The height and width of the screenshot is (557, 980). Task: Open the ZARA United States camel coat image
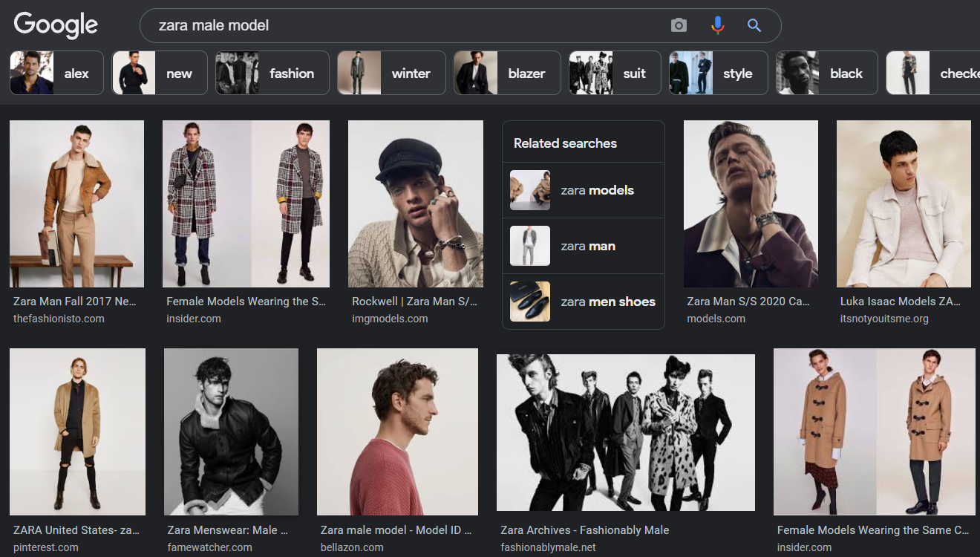(77, 432)
